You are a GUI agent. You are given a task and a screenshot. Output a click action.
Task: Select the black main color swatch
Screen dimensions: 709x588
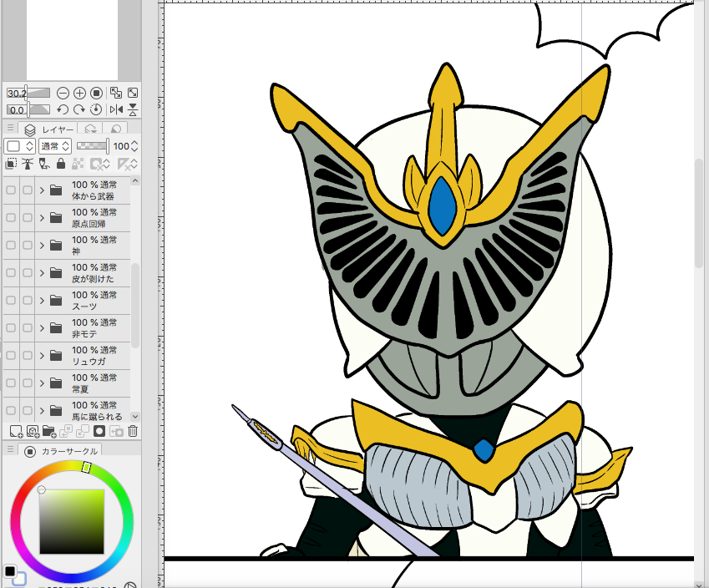[10, 570]
